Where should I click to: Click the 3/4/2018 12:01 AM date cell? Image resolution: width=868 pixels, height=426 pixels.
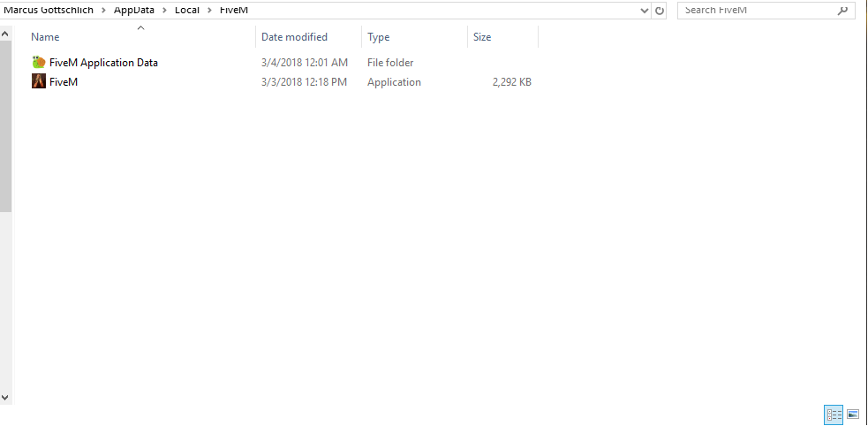(305, 63)
